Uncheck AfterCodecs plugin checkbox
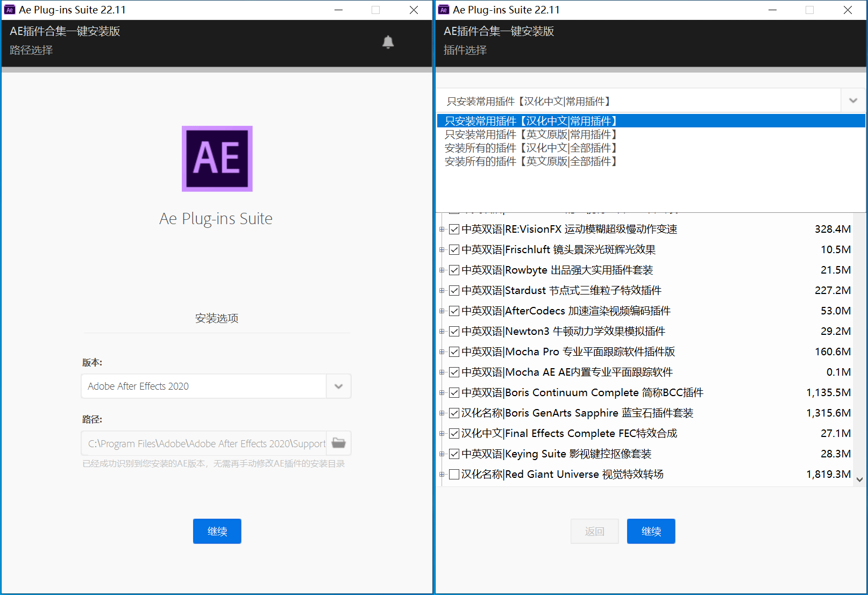 [x=454, y=311]
